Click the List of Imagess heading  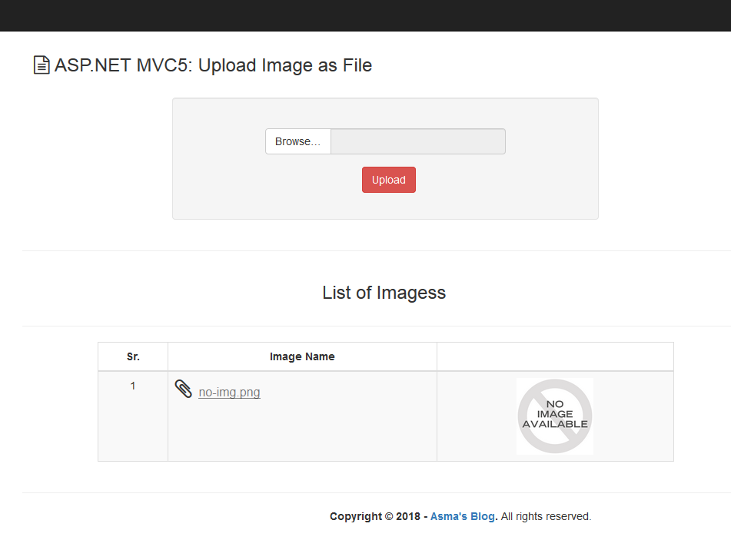(x=384, y=293)
